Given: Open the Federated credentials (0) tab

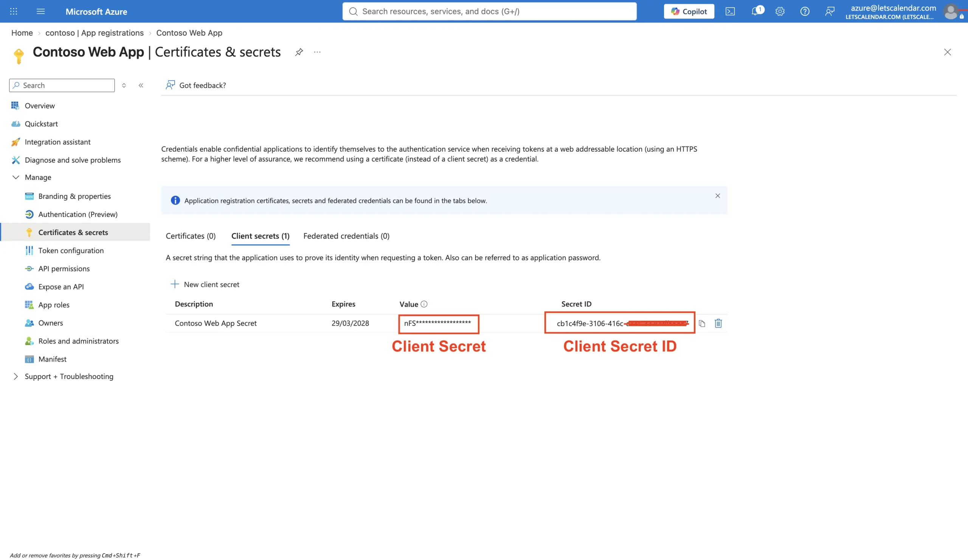Looking at the screenshot, I should 346,236.
